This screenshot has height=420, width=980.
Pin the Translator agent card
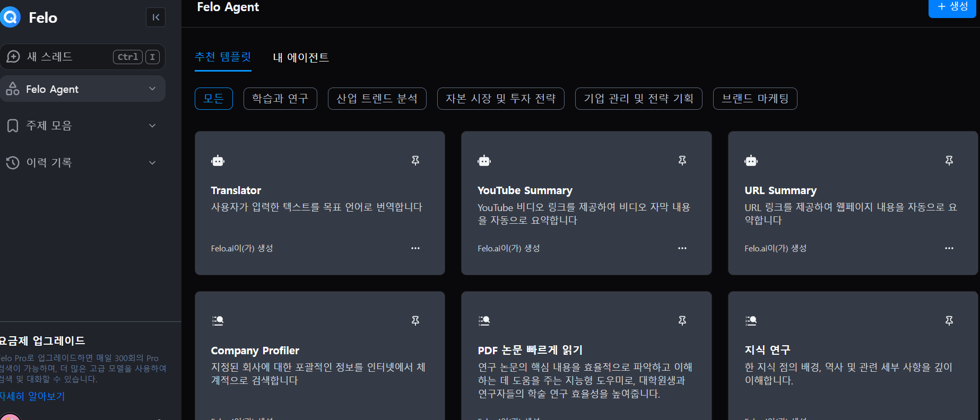pyautogui.click(x=415, y=160)
